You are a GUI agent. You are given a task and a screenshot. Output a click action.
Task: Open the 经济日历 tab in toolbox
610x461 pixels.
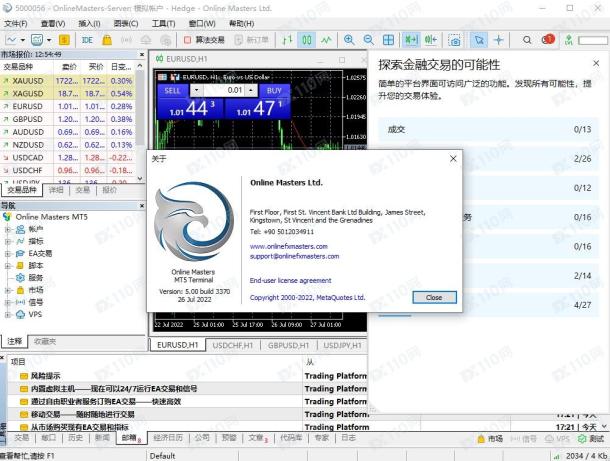point(168,438)
